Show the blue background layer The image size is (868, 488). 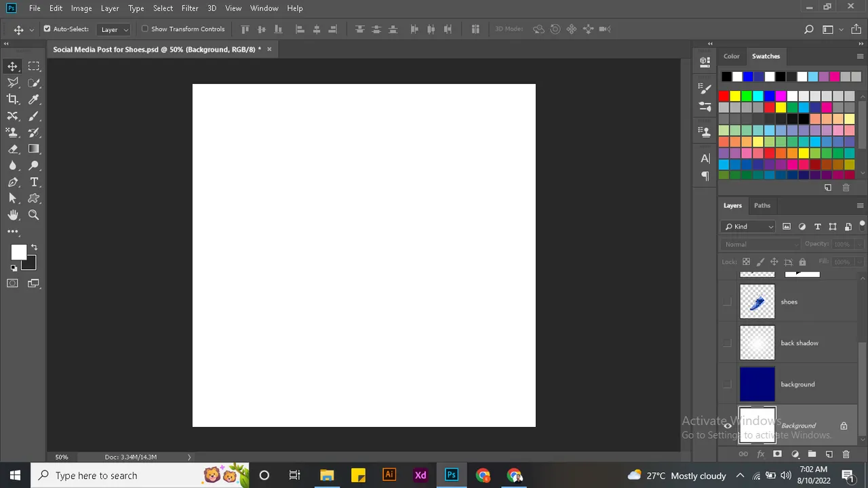click(x=728, y=384)
